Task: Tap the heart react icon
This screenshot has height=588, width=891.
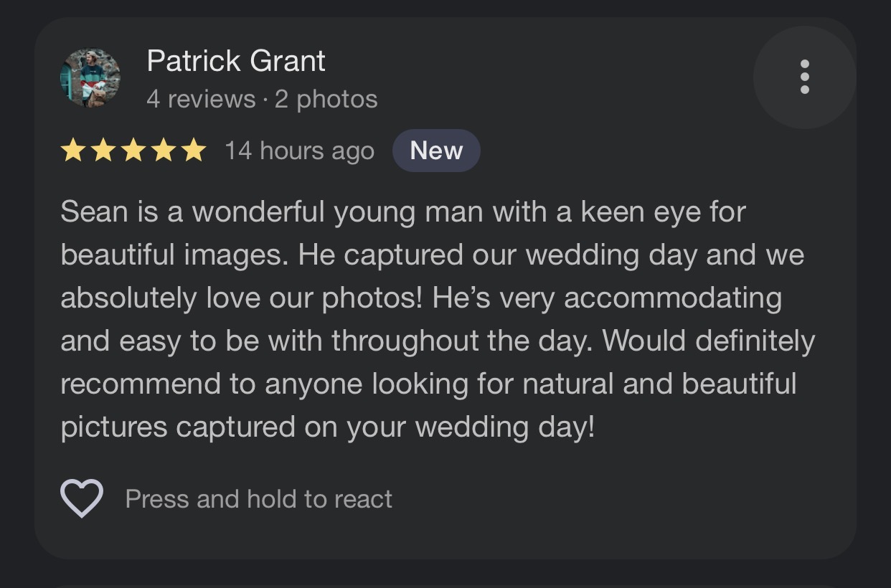Action: click(x=82, y=498)
